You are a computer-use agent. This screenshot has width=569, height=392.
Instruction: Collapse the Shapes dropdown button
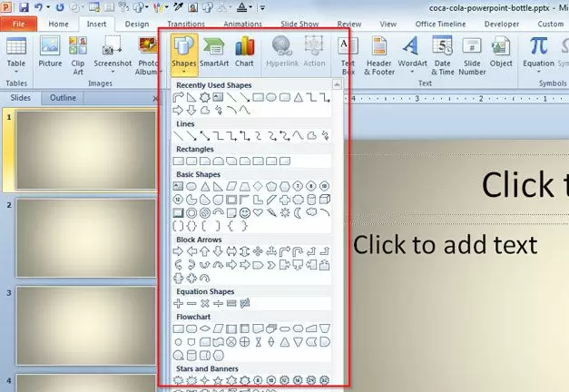coord(183,53)
